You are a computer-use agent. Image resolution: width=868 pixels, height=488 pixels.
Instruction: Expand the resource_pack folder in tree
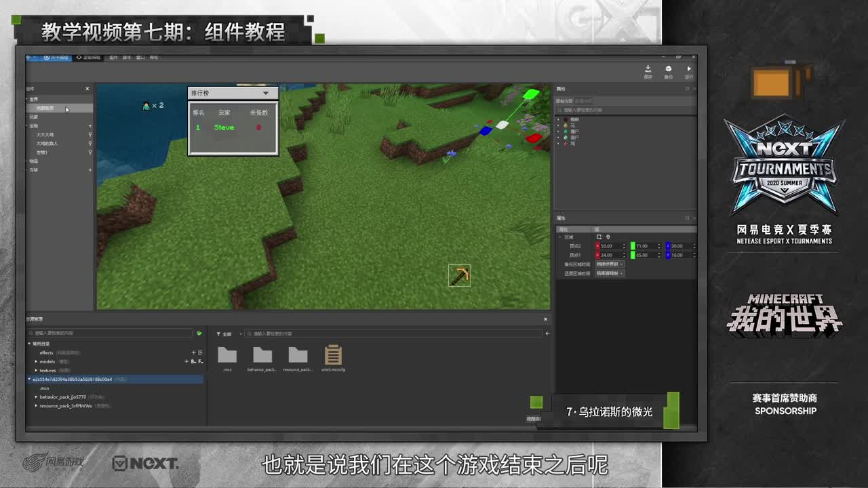pyautogui.click(x=36, y=406)
